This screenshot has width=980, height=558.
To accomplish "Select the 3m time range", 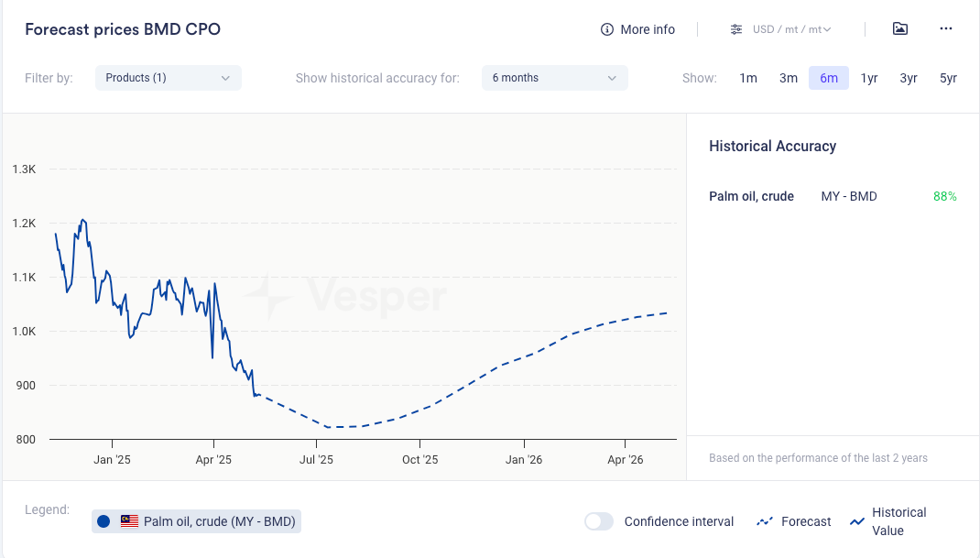I will (789, 78).
